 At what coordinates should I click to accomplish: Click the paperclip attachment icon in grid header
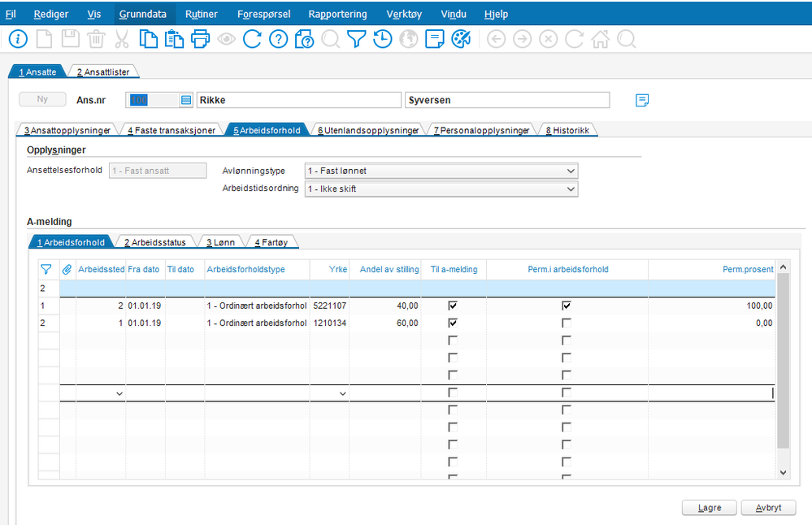click(67, 269)
